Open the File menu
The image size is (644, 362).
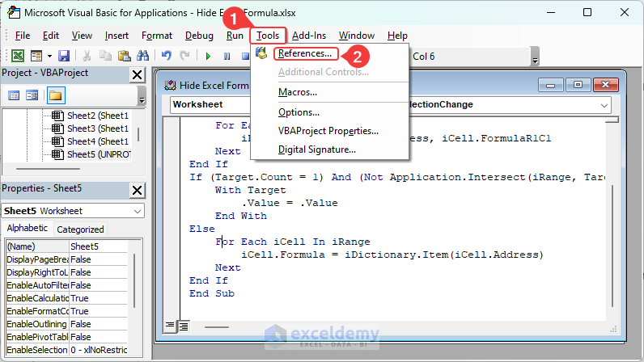(x=23, y=36)
